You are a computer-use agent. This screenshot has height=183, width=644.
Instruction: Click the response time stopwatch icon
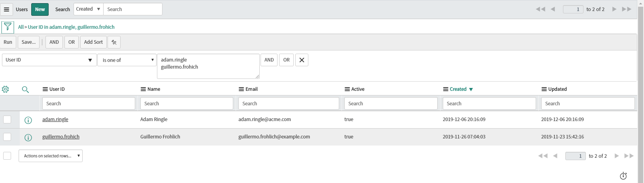pyautogui.click(x=623, y=176)
